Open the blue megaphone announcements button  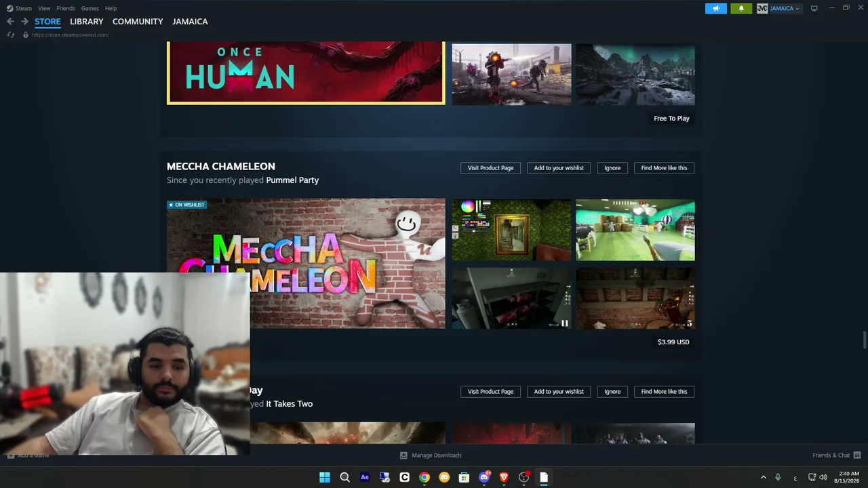(x=716, y=8)
